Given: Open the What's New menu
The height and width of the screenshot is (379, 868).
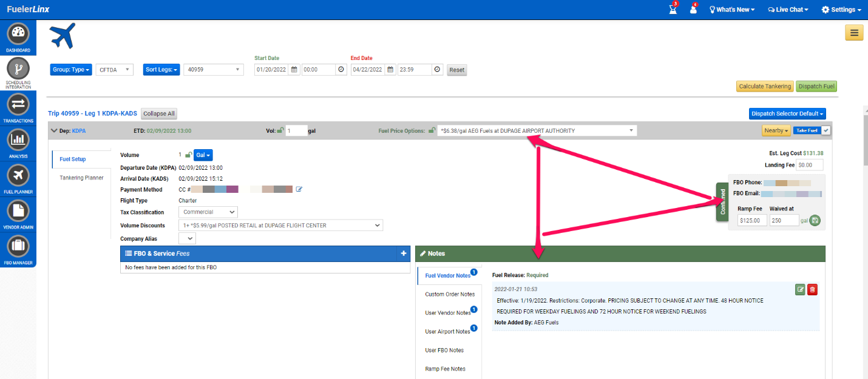Looking at the screenshot, I should pos(732,10).
